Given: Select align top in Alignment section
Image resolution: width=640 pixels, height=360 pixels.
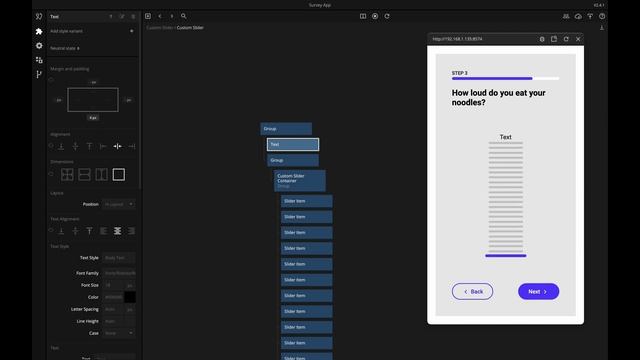Looking at the screenshot, I should coord(89,146).
